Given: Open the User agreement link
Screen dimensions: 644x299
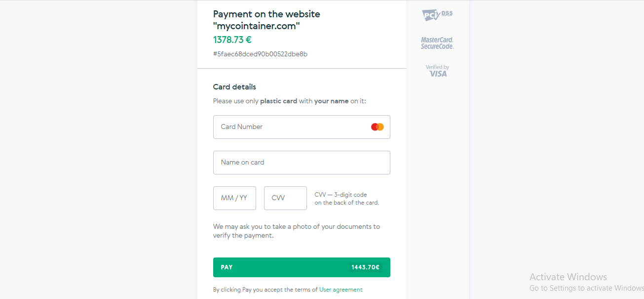Looking at the screenshot, I should tap(341, 290).
